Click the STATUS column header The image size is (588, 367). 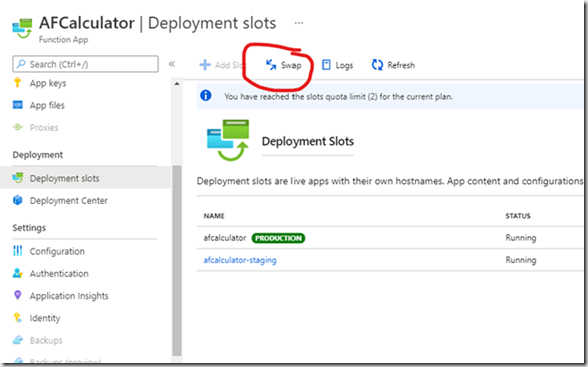pyautogui.click(x=518, y=216)
